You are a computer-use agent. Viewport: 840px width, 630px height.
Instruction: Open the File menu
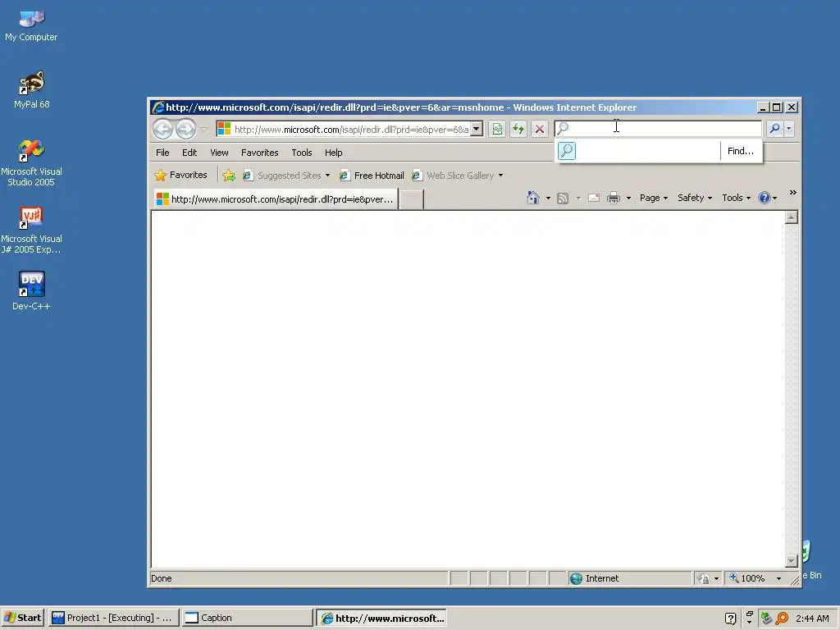[162, 153]
